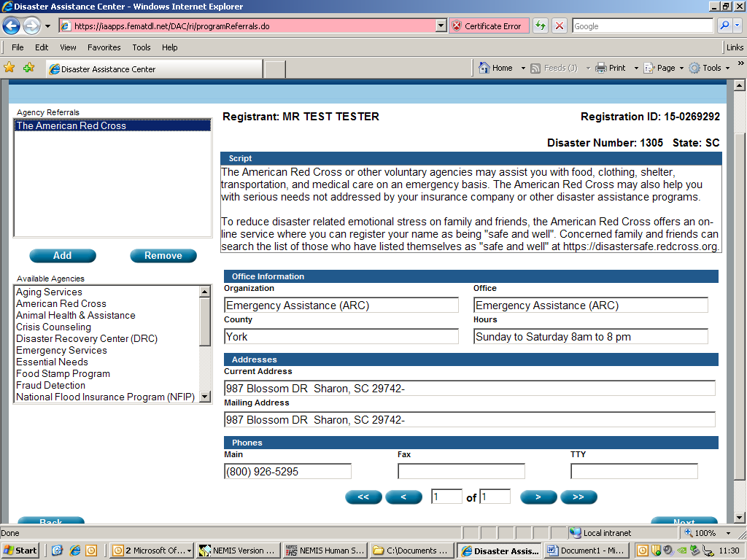Open the Edit menu
The width and height of the screenshot is (747, 560).
pos(42,47)
